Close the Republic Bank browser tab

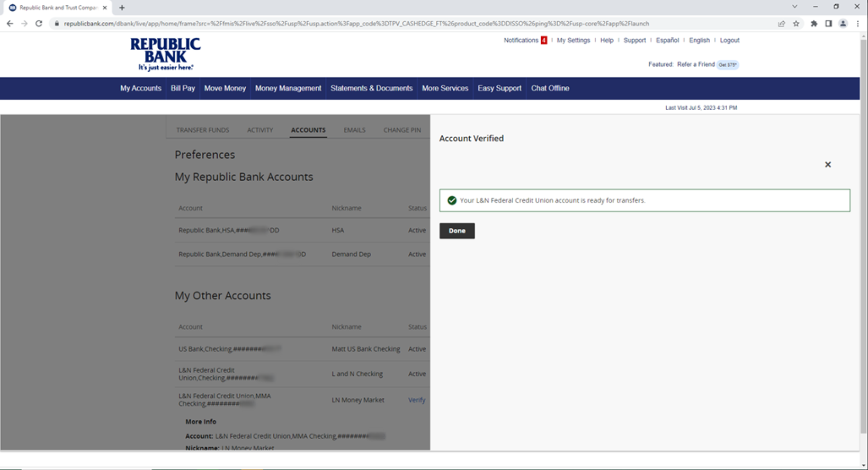point(105,7)
